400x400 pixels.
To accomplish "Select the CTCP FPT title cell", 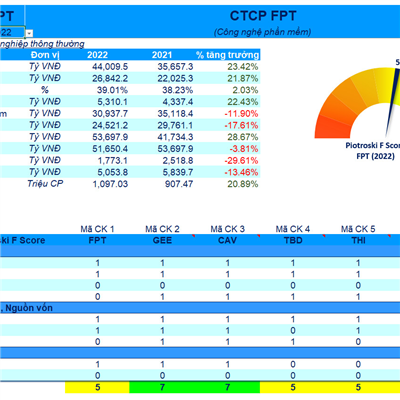I will [263, 16].
